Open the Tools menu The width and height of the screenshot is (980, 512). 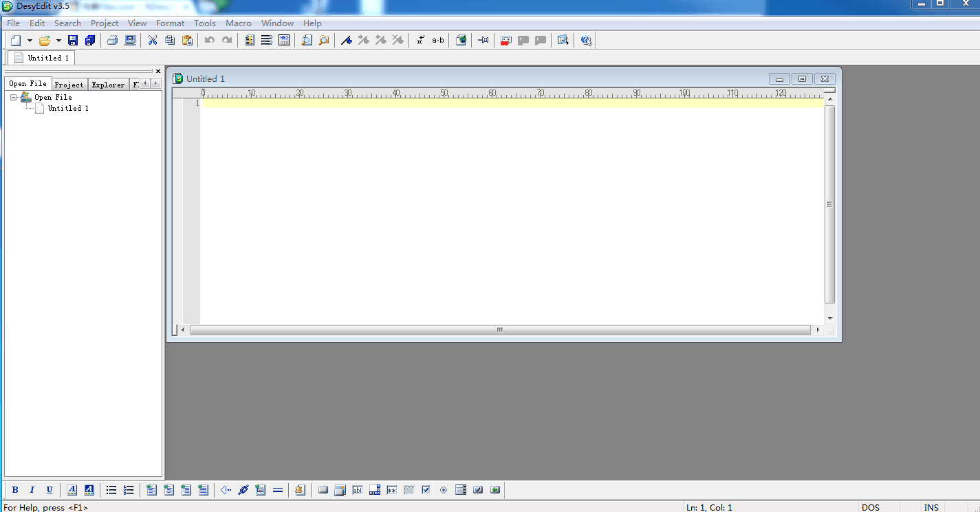pos(205,23)
